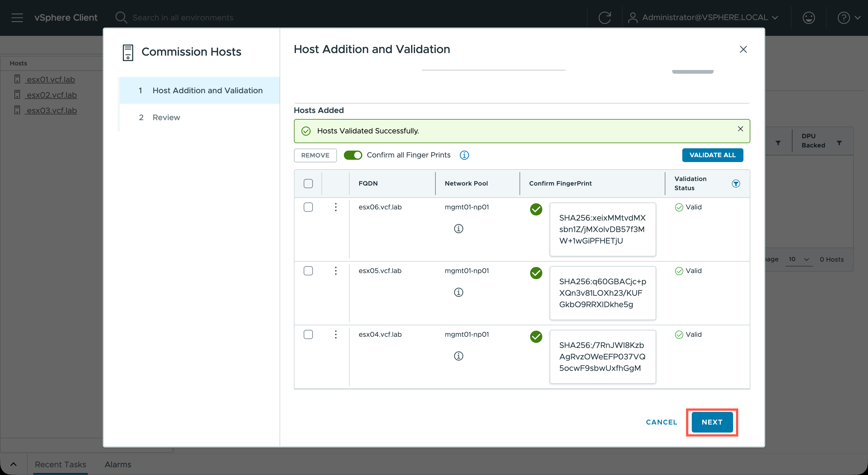Viewport: 868px width, 475px height.
Task: Select the esx06.vcf.lab row checkbox
Action: tap(308, 207)
